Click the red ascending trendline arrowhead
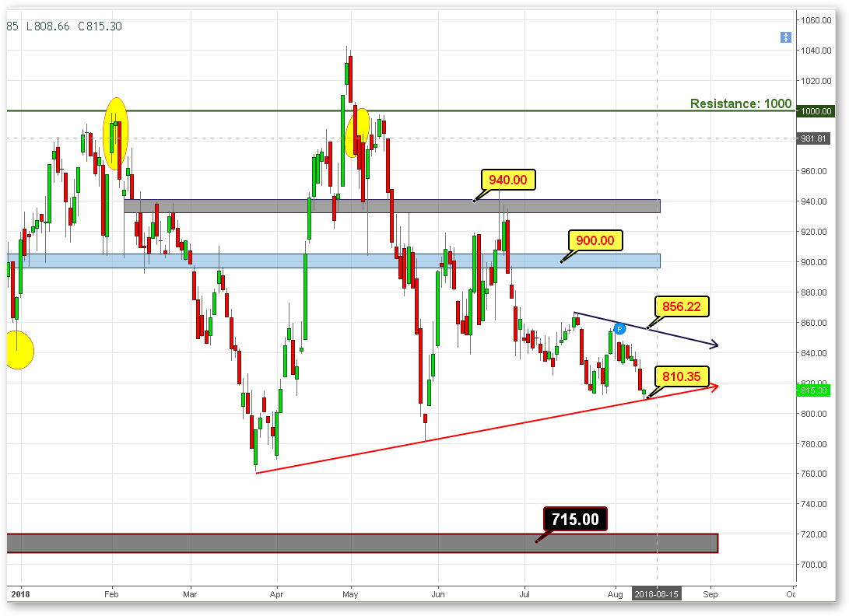This screenshot has width=849, height=616. 714,387
